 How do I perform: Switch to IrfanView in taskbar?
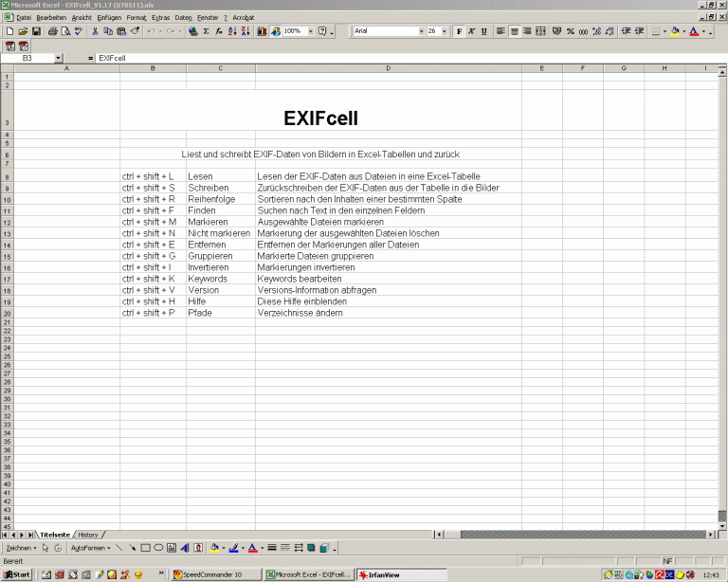[x=402, y=574]
